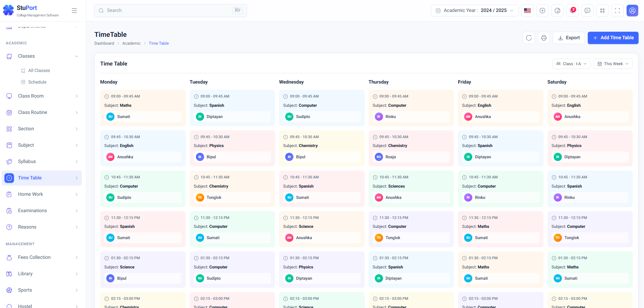The image size is (644, 308).
Task: Click the Class Routine calendar icon
Action: click(x=9, y=113)
